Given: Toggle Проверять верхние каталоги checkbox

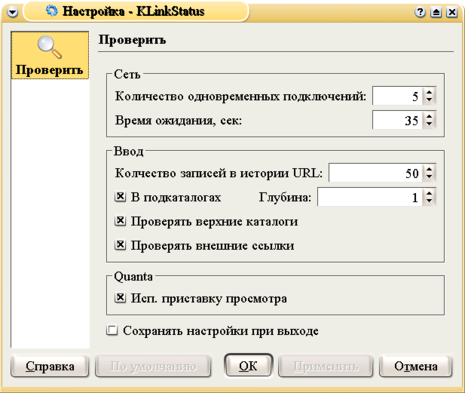Looking at the screenshot, I should click(x=120, y=221).
